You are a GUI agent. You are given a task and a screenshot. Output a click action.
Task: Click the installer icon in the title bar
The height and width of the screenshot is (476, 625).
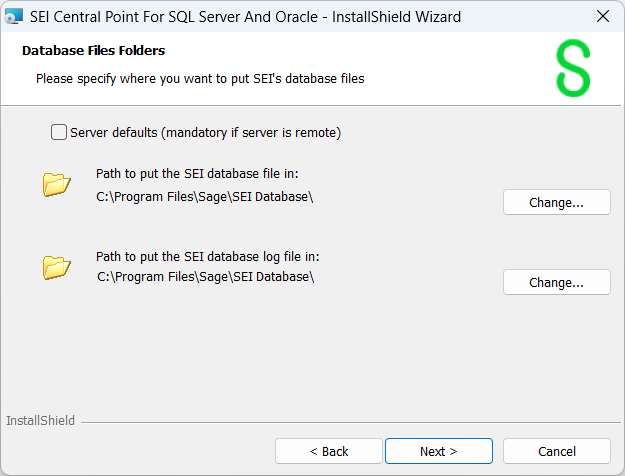click(15, 16)
